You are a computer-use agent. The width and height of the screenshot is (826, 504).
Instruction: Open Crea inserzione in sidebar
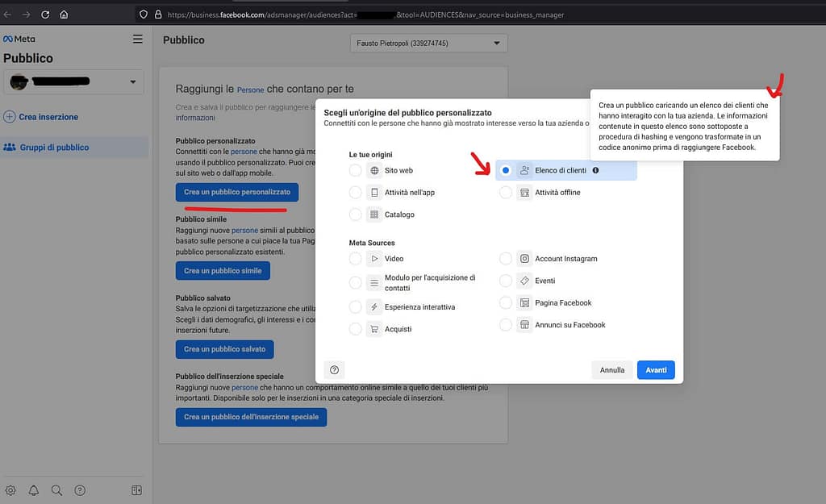click(x=41, y=117)
